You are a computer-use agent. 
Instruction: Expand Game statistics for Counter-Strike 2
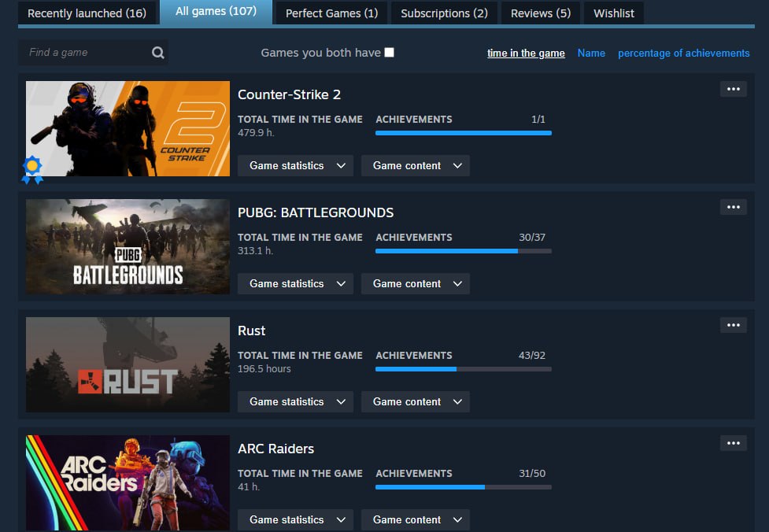pyautogui.click(x=295, y=166)
